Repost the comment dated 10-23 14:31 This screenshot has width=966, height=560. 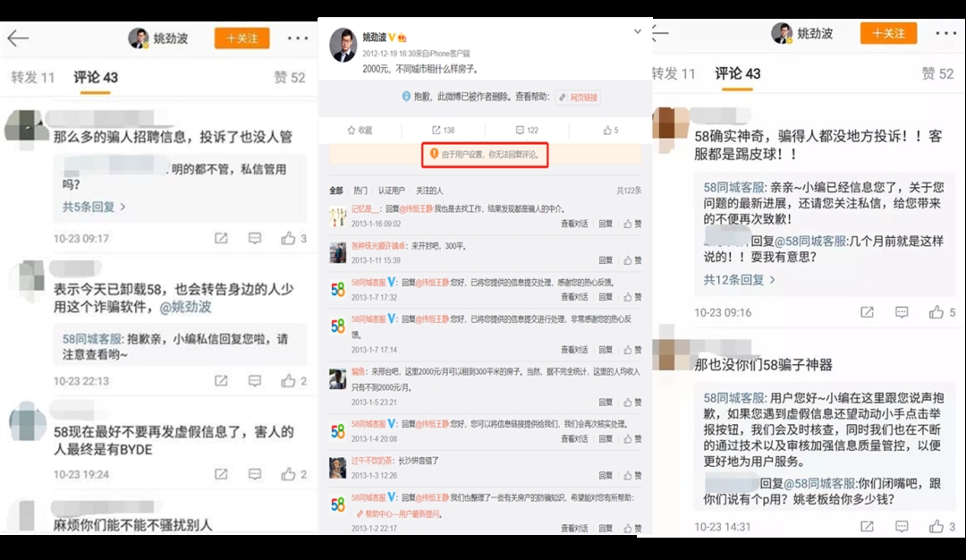click(867, 527)
